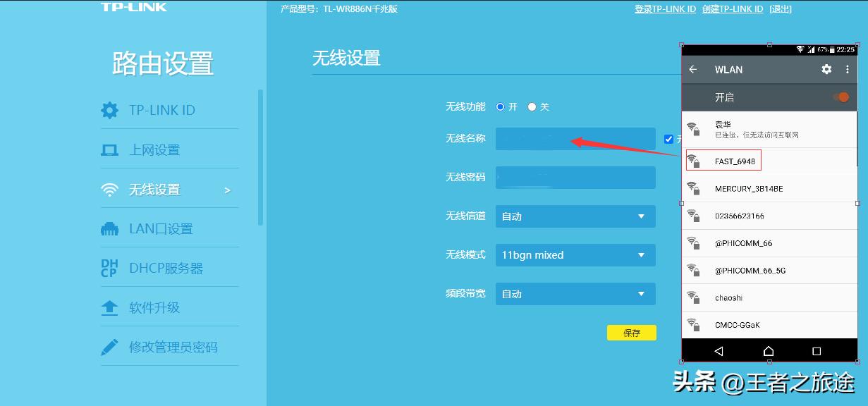Click the WiFi icon next to 无线设置
The height and width of the screenshot is (406, 868).
pos(110,188)
